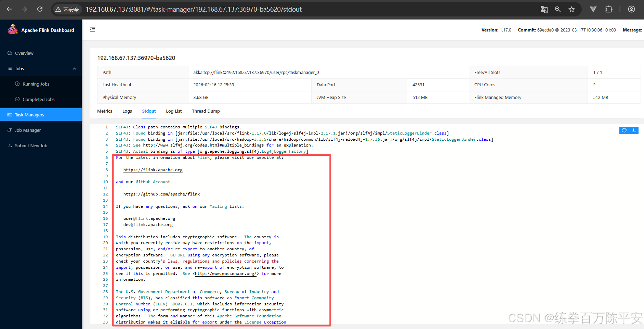Click the Version: 1.17.0 text in header

[x=496, y=30]
